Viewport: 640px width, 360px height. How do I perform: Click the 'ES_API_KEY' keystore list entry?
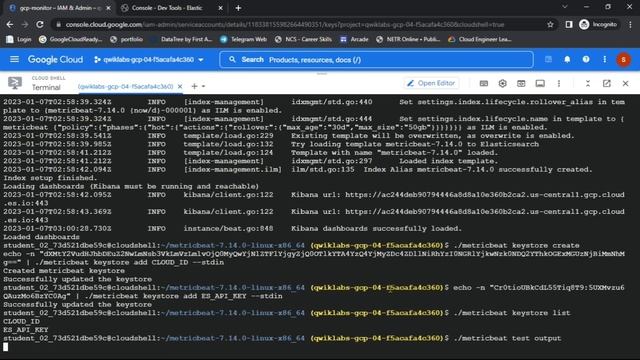tap(26, 329)
